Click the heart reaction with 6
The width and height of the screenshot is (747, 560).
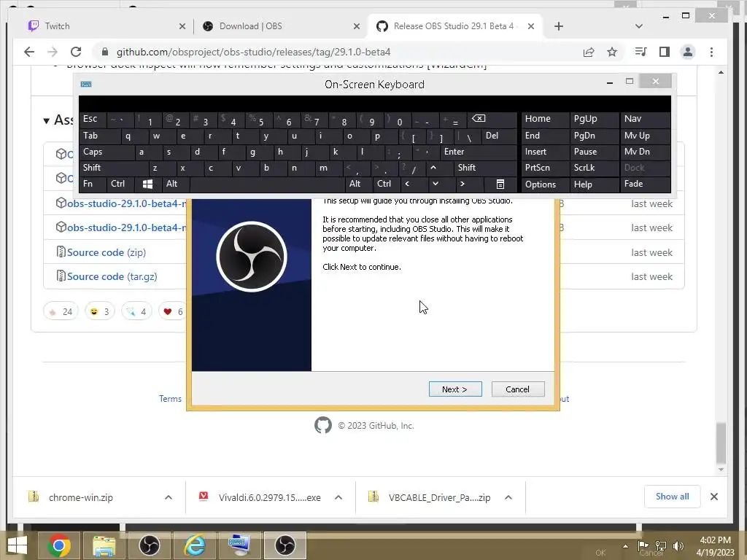pyautogui.click(x=174, y=312)
